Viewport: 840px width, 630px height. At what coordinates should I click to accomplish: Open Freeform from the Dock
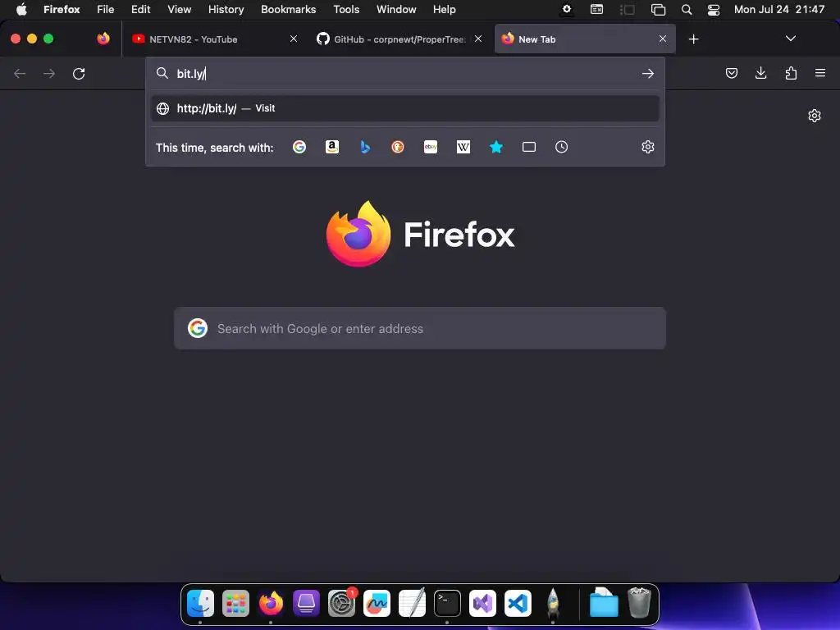377,603
